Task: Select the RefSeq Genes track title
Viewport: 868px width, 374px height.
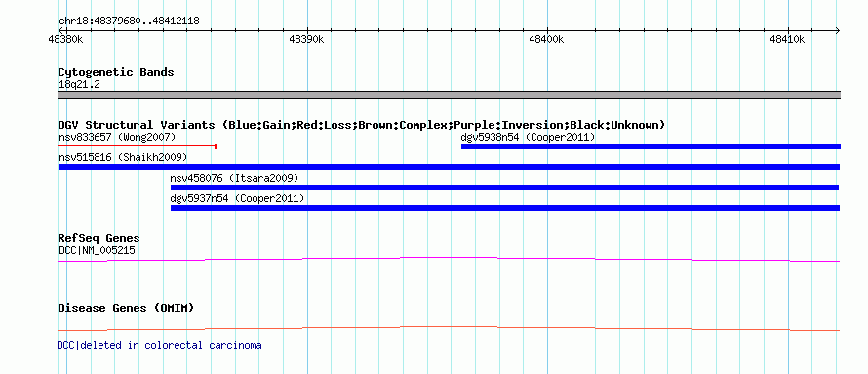Action: [99, 239]
